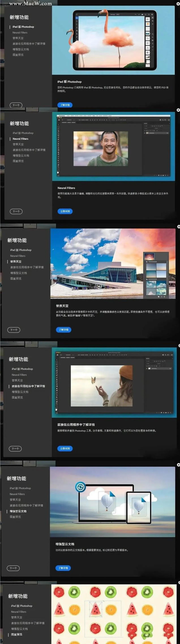Image resolution: width=180 pixels, height=644 pixels.
Task: Select 直接在应用程序中了解详情 in balloon dialog sidebar
Action: 26,506
